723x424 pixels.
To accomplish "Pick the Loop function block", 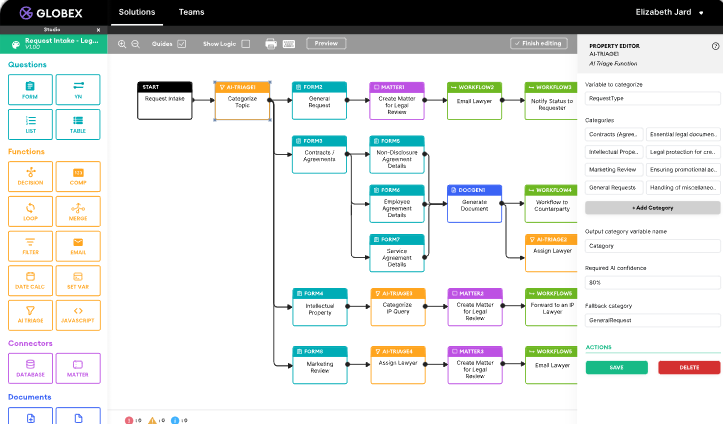I will 30,211.
